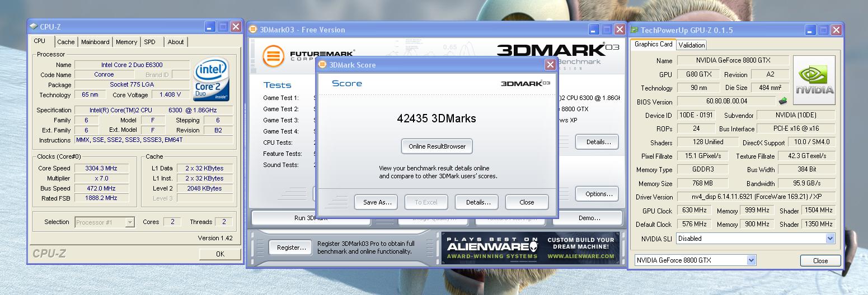The width and height of the screenshot is (868, 295).
Task: Click the Rated FSB value 1888.2 MHz
Action: pyautogui.click(x=101, y=198)
